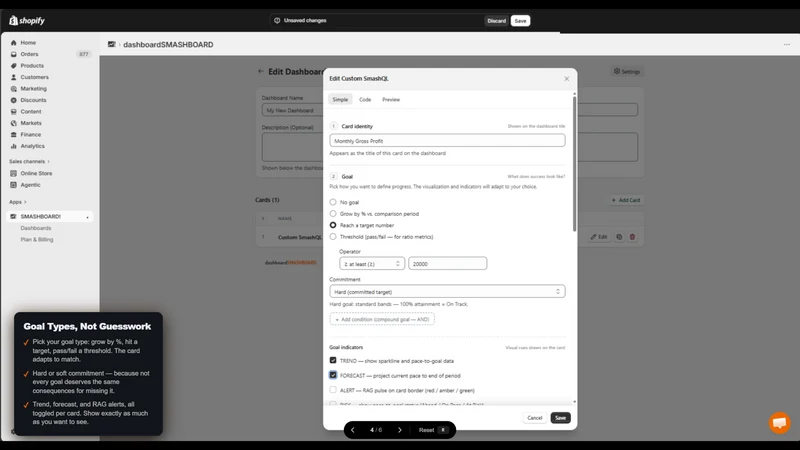800x450 pixels.
Task: Click the dashboardSMASHBOARD footer logo
Action: point(290,263)
